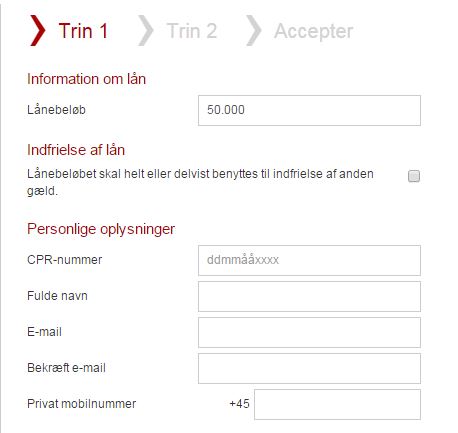Focus the Privat mobilnummer input box
458x433 pixels.
[337, 404]
